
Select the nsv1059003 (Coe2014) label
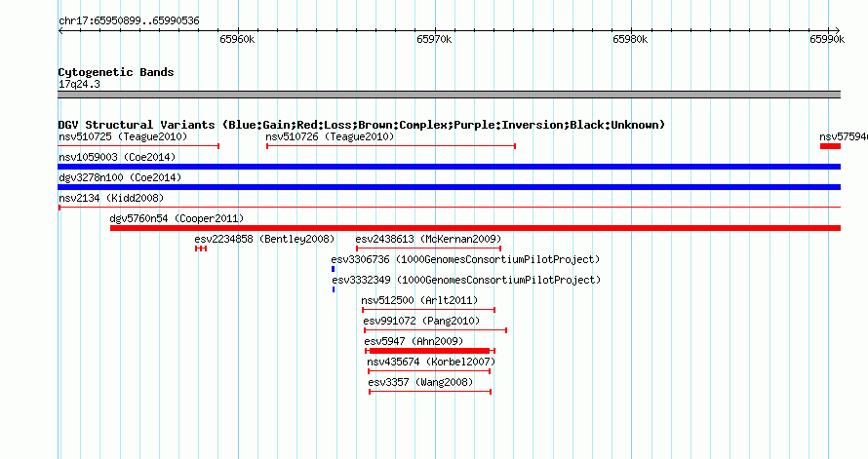click(117, 157)
